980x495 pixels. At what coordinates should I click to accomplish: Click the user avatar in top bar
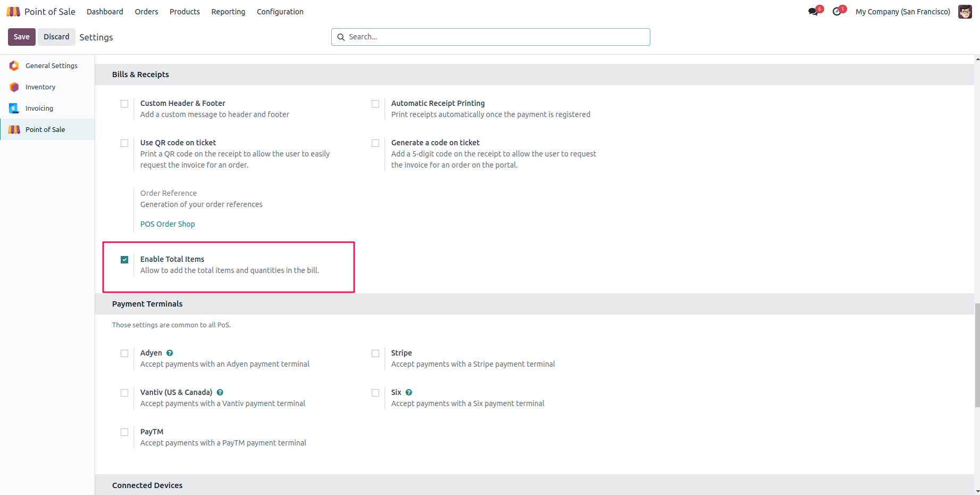[965, 12]
